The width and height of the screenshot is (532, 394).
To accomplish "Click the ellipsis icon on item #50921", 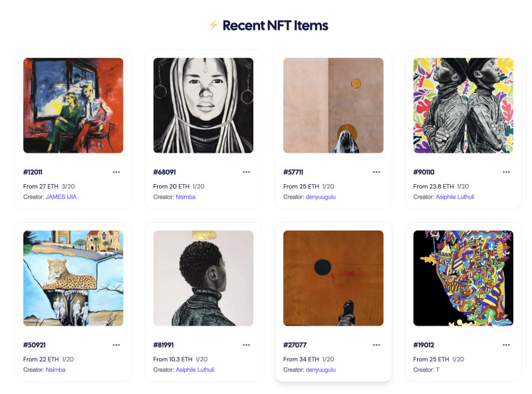I will tap(116, 345).
